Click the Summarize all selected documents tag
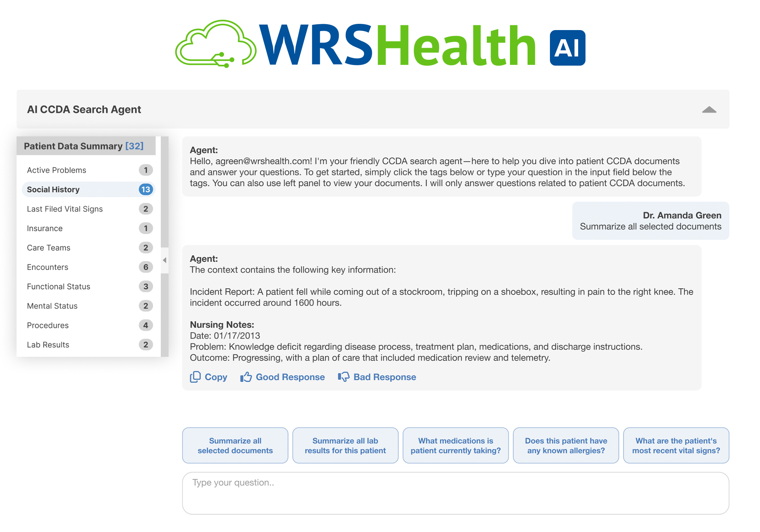 (235, 445)
